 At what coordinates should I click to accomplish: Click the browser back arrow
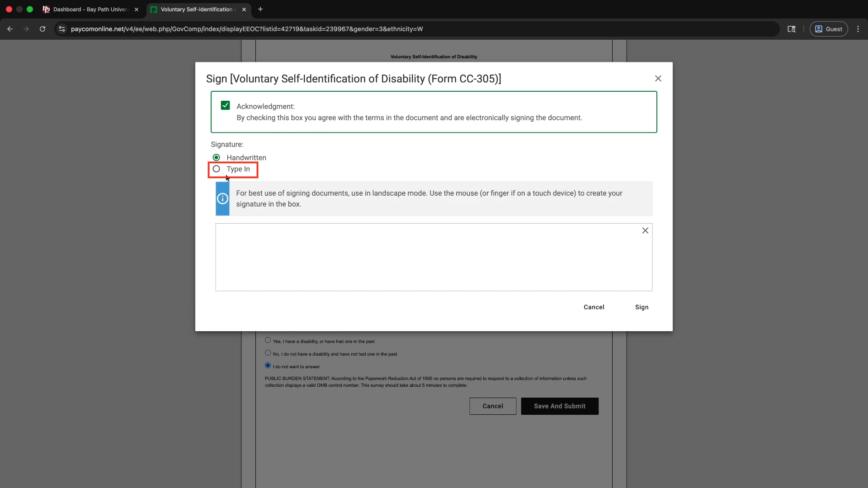click(x=10, y=29)
